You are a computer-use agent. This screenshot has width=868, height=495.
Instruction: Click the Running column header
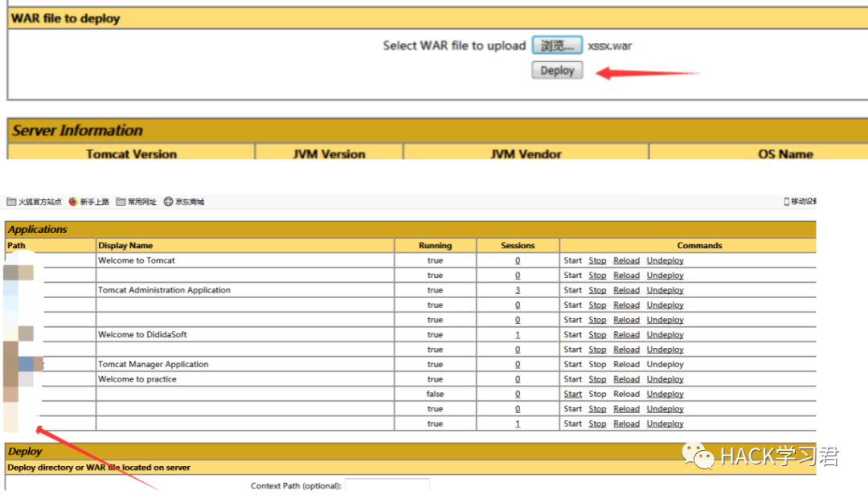pos(435,245)
